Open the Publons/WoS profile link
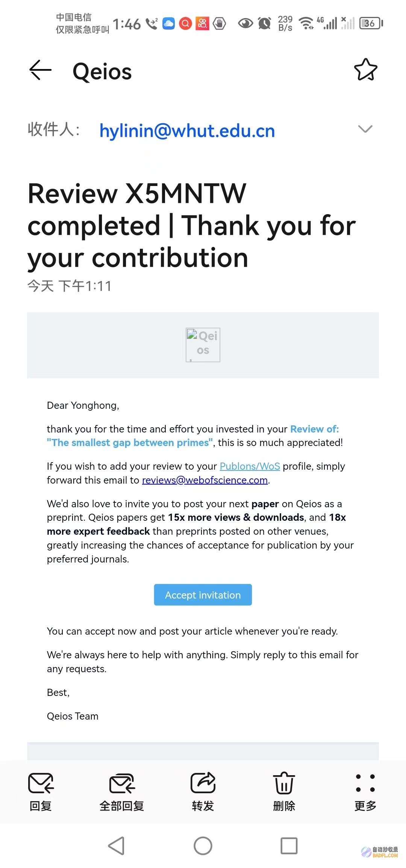Image resolution: width=406 pixels, height=868 pixels. tap(250, 466)
